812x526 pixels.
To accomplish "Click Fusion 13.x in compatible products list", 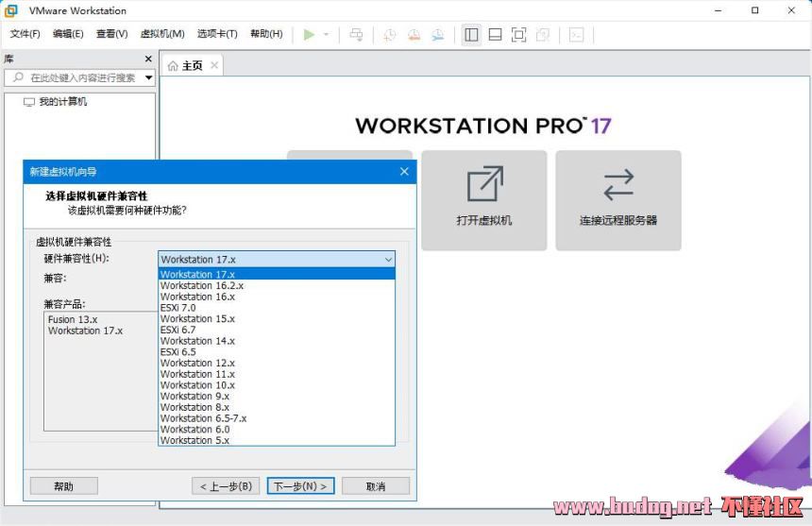I will click(73, 319).
